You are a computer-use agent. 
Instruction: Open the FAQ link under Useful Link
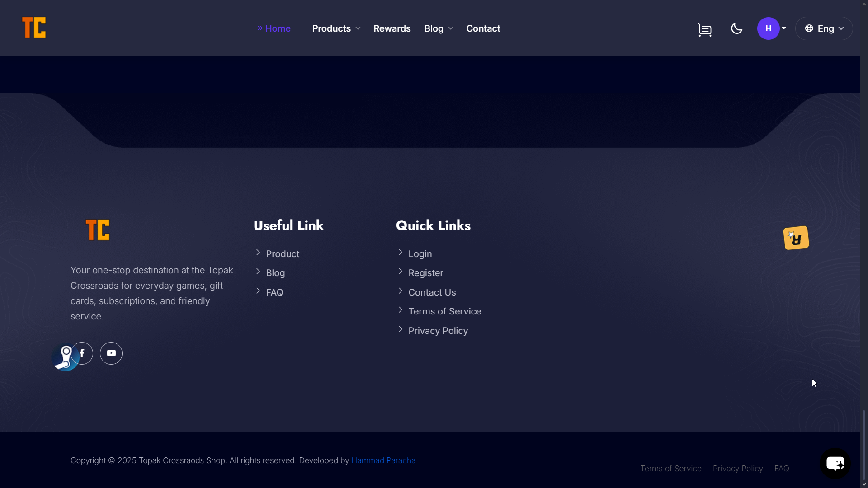pyautogui.click(x=274, y=292)
